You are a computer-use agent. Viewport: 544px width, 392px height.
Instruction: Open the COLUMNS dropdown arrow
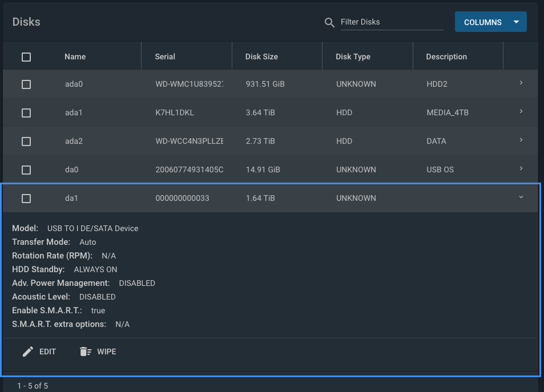[x=516, y=22]
